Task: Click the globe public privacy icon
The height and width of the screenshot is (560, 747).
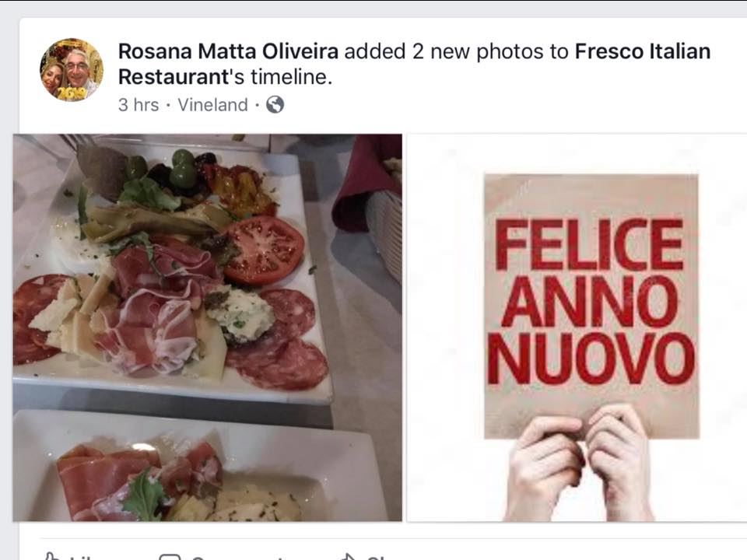Action: point(275,105)
